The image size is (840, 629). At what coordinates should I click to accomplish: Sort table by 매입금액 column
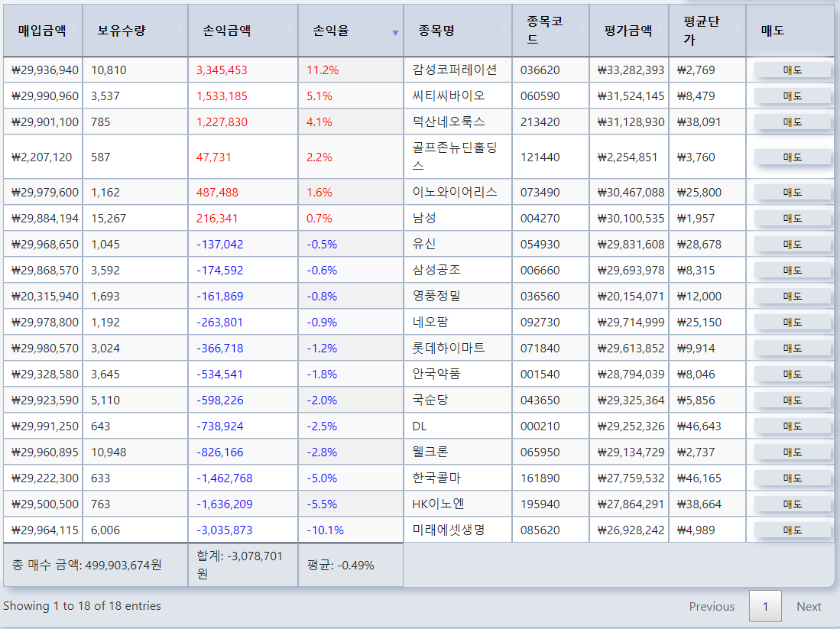pos(43,31)
